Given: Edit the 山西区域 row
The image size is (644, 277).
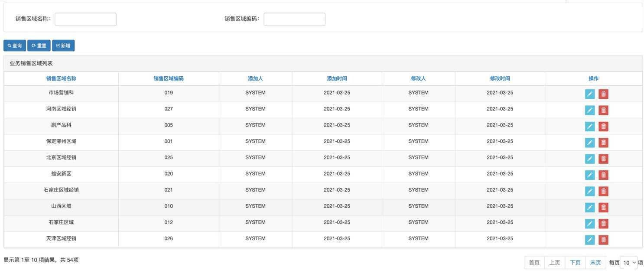Looking at the screenshot, I should pos(590,207).
